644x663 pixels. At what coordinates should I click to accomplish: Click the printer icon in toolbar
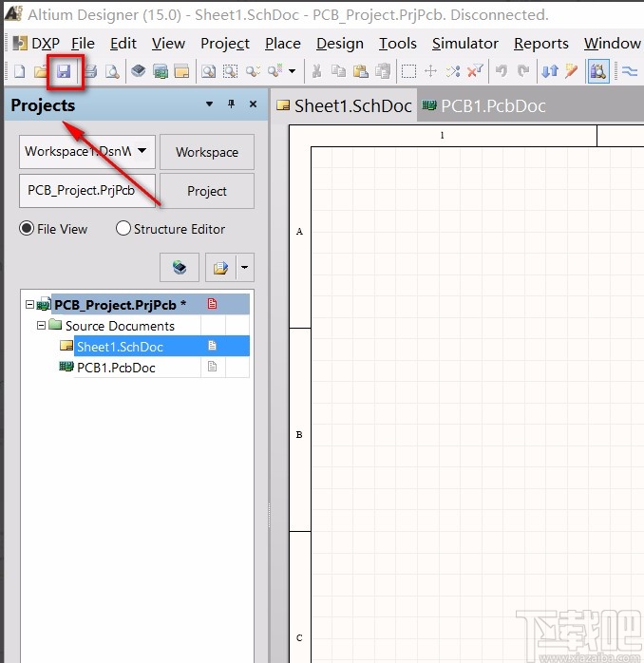(90, 71)
